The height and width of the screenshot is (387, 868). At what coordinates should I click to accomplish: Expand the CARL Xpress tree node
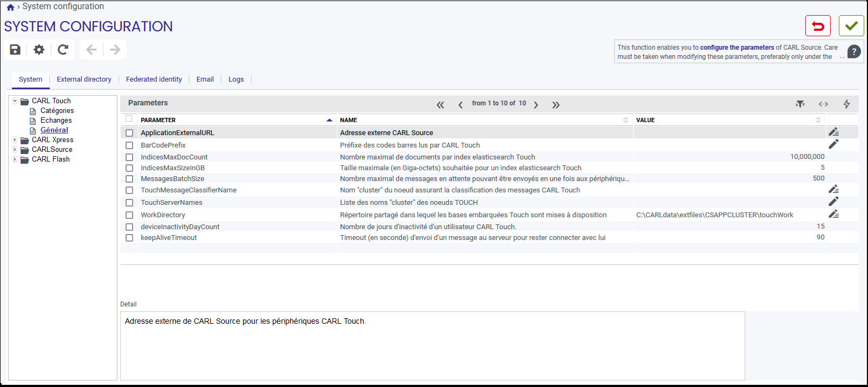(x=15, y=140)
